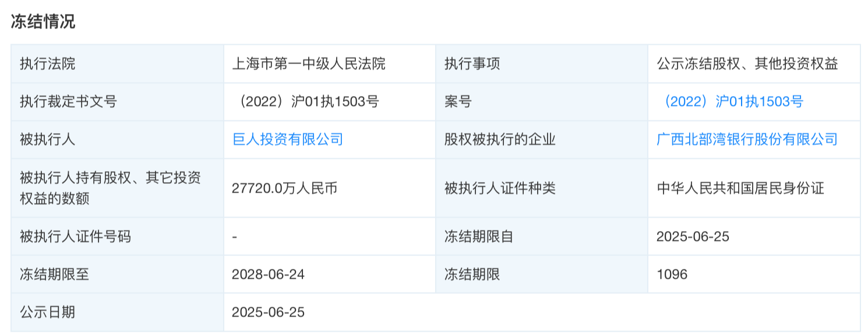Click the 冻结期限 value 1096
Screen dimensions: 868x334
click(x=672, y=274)
